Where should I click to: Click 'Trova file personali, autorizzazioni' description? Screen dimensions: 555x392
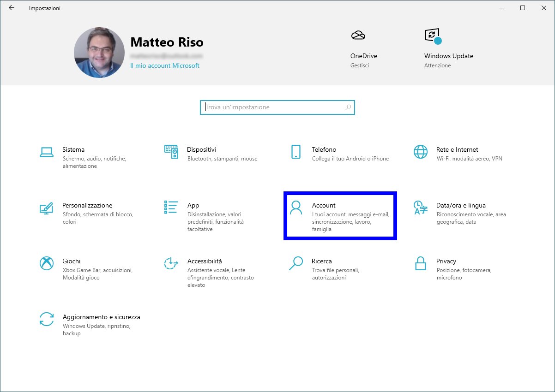point(336,274)
